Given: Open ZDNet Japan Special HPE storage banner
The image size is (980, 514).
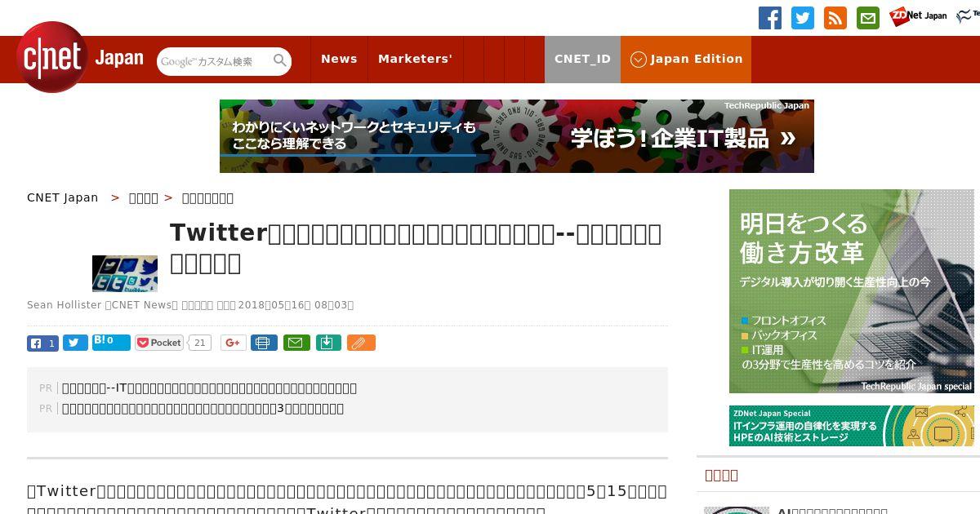Looking at the screenshot, I should click(x=852, y=426).
